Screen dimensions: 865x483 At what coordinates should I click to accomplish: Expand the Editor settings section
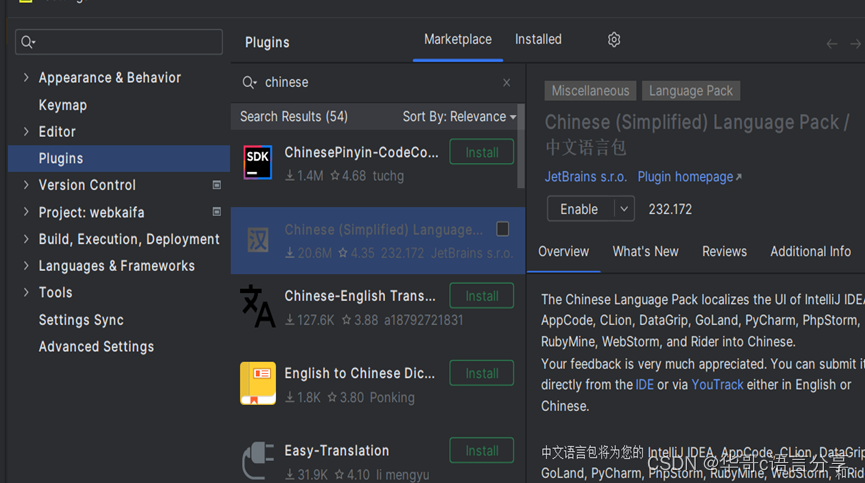click(x=26, y=131)
